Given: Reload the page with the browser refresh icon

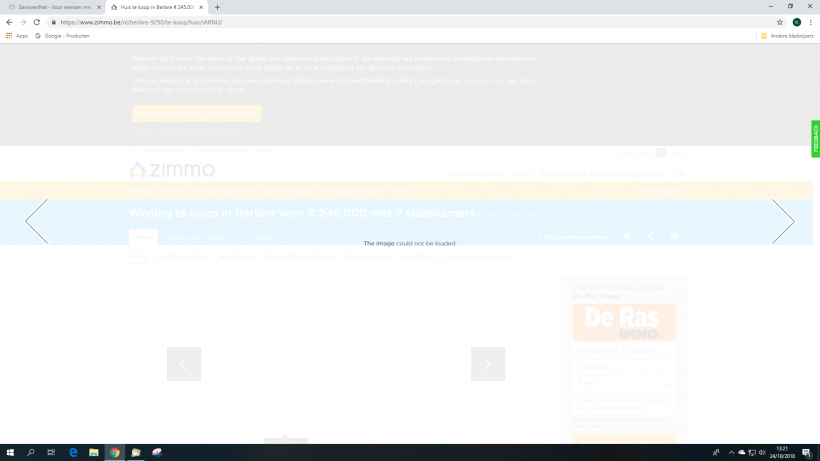Looking at the screenshot, I should point(37,21).
